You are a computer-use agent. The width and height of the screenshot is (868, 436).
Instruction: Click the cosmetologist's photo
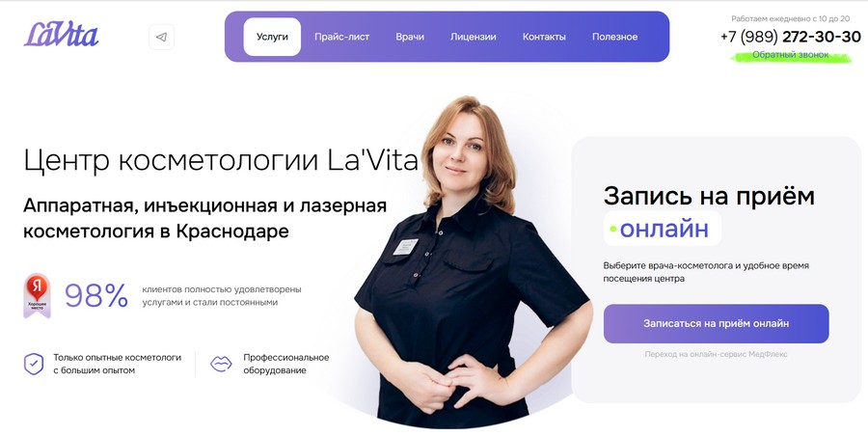(472, 261)
